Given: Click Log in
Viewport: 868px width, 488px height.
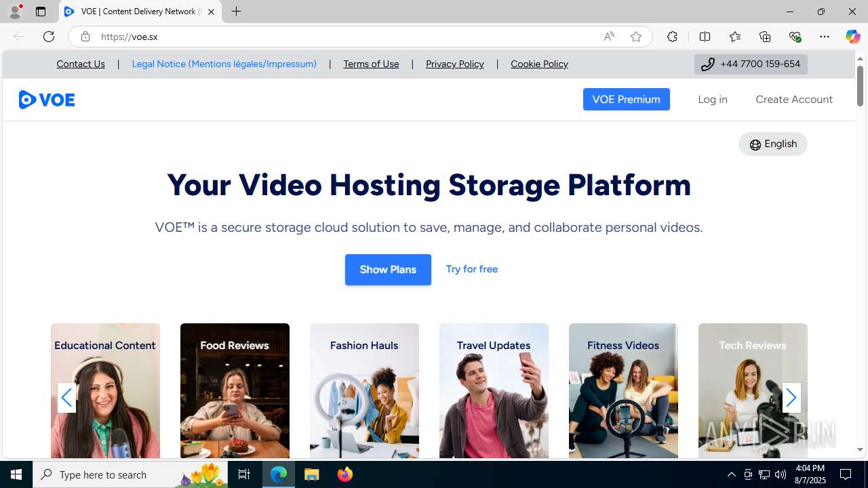Looking at the screenshot, I should pos(713,99).
